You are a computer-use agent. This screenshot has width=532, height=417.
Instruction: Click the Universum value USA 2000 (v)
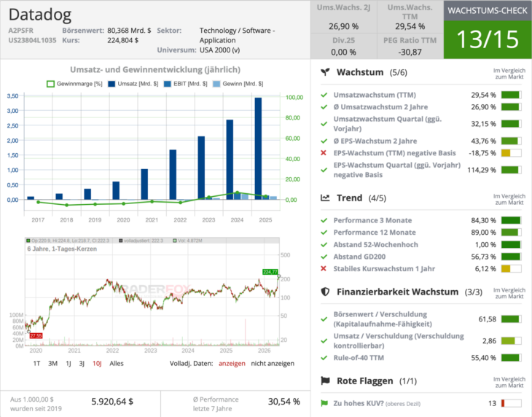pos(219,50)
